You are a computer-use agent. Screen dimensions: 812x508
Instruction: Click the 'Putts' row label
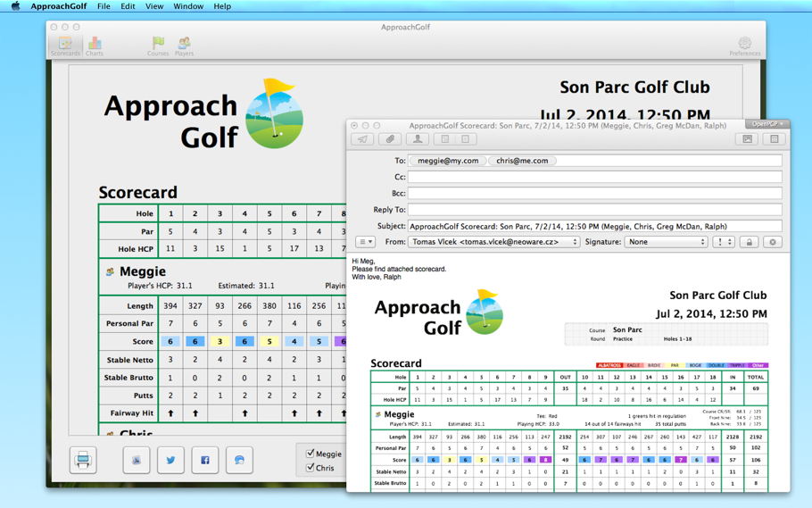point(144,396)
